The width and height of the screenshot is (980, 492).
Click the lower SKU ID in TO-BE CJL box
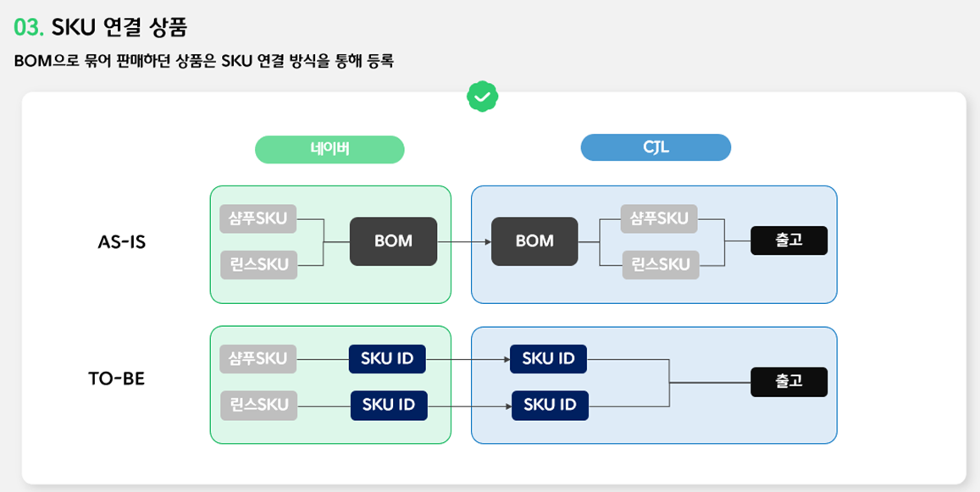(550, 405)
